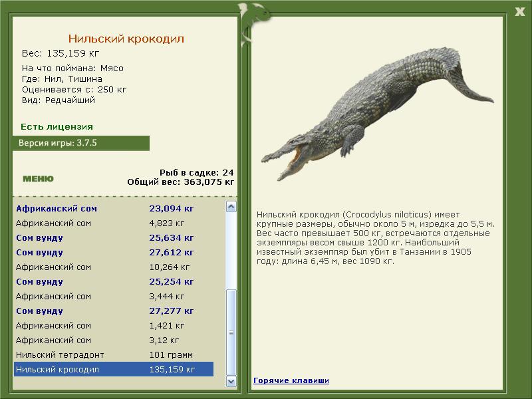
Task: Open the МЕНЮ menu
Action: [38, 179]
